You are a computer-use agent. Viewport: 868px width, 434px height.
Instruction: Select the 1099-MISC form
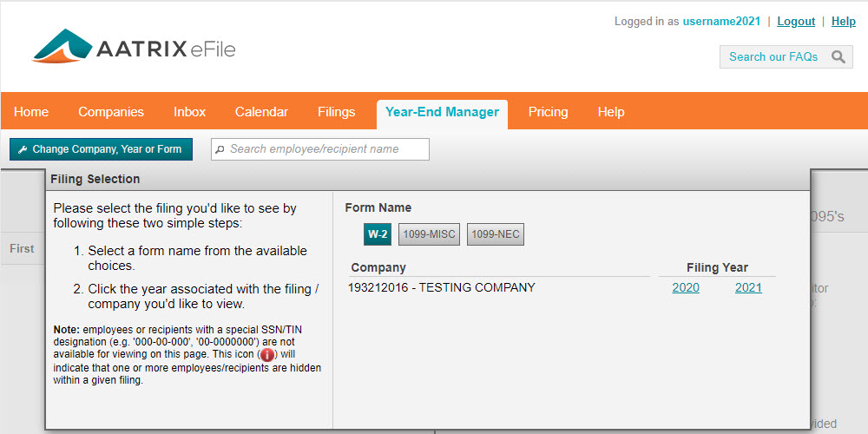coord(430,234)
